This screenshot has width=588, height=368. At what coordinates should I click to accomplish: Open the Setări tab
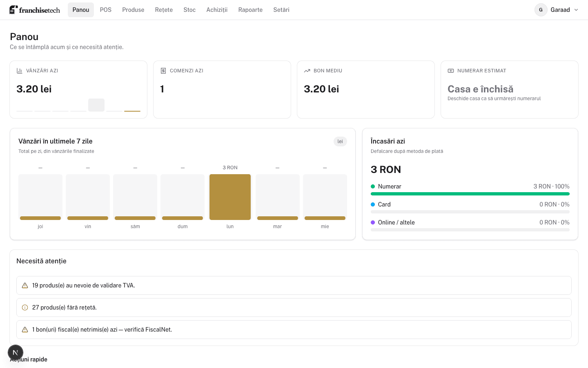(x=281, y=10)
